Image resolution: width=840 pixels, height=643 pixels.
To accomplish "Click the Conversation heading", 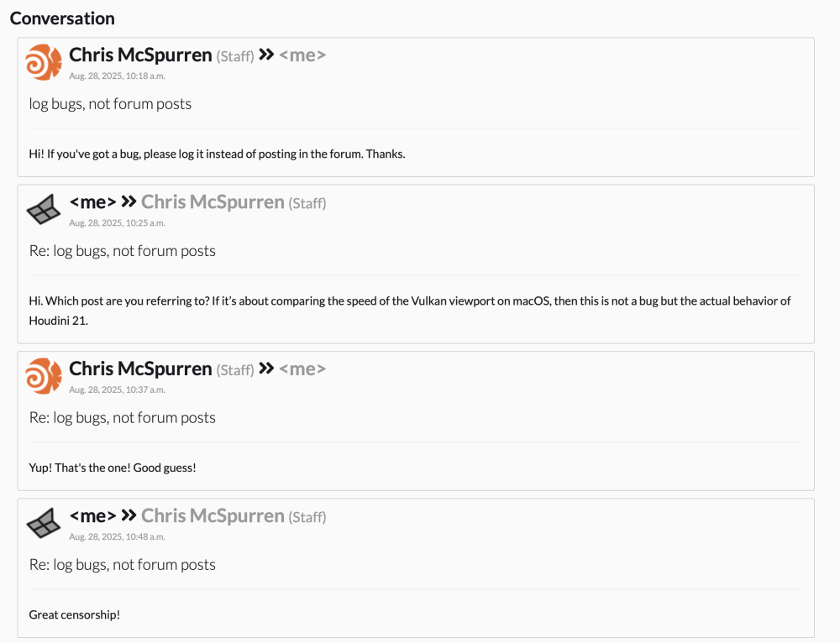I will (62, 18).
